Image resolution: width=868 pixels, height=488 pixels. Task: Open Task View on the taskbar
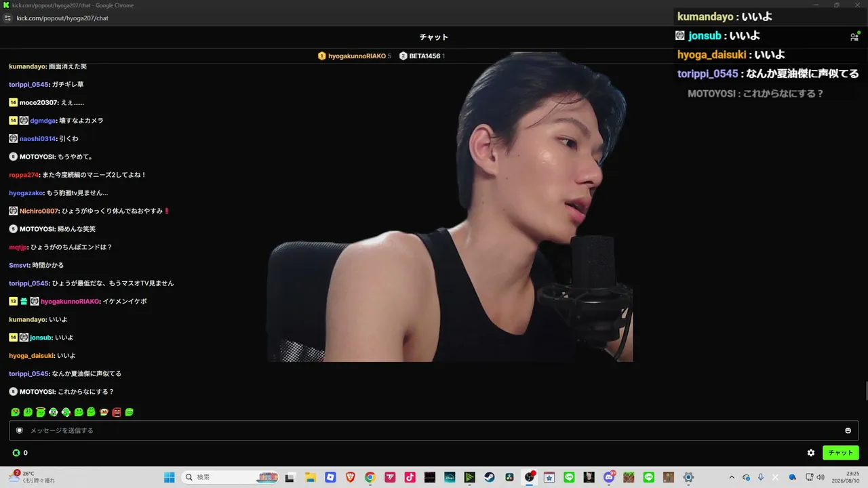click(x=290, y=477)
